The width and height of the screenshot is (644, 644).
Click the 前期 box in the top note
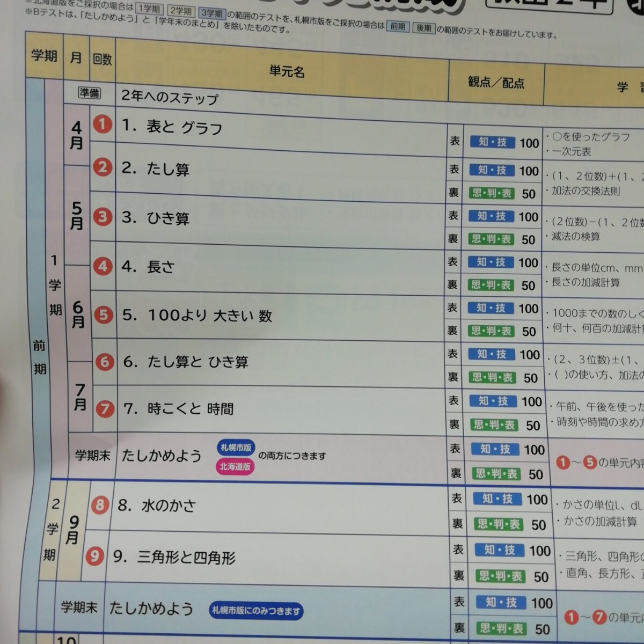(x=398, y=26)
